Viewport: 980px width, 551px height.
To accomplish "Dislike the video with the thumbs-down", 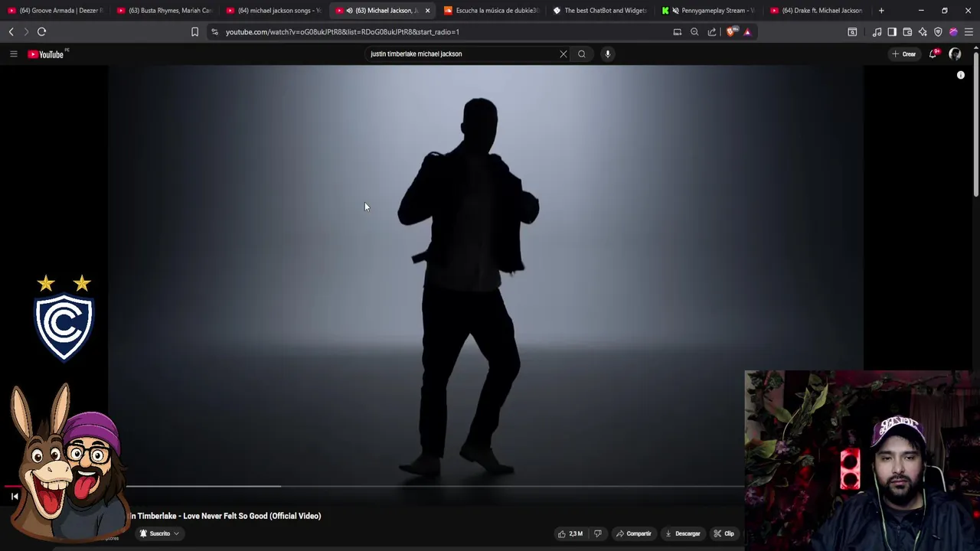I will pyautogui.click(x=598, y=533).
